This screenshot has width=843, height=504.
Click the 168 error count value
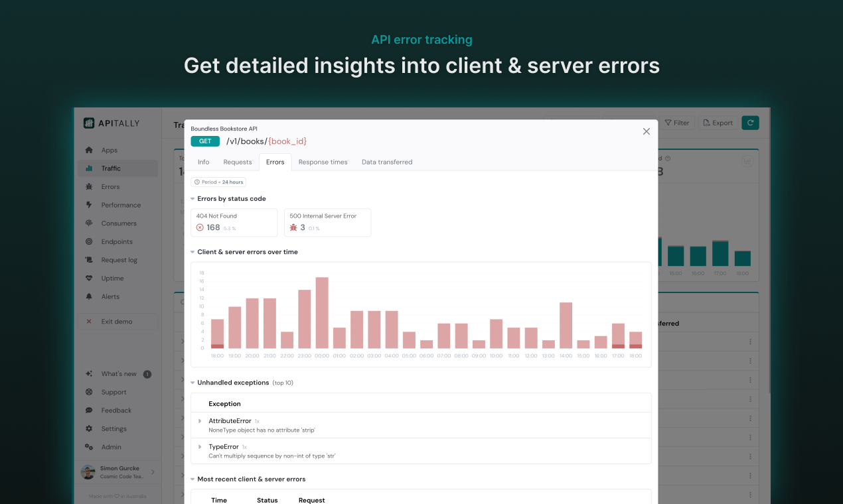tap(213, 227)
